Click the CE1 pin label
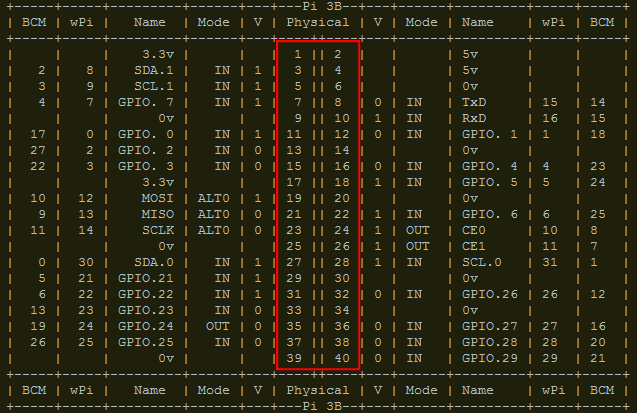The height and width of the screenshot is (413, 637). (474, 246)
